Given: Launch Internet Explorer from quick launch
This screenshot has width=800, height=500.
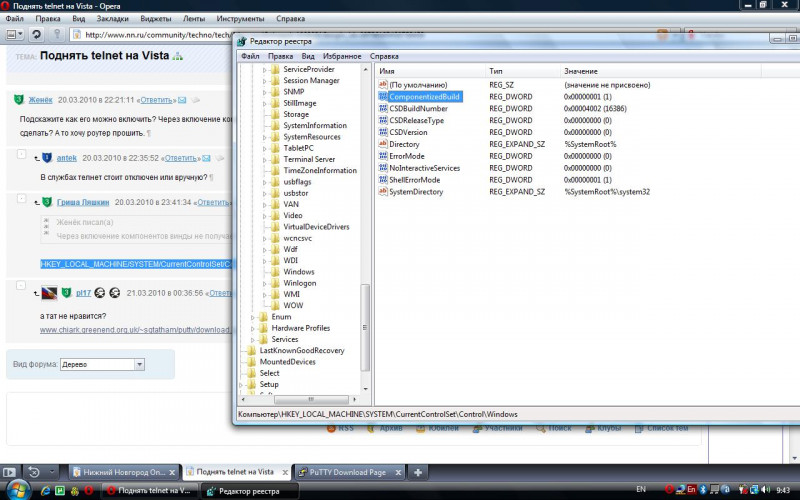Looking at the screenshot, I should (x=45, y=491).
